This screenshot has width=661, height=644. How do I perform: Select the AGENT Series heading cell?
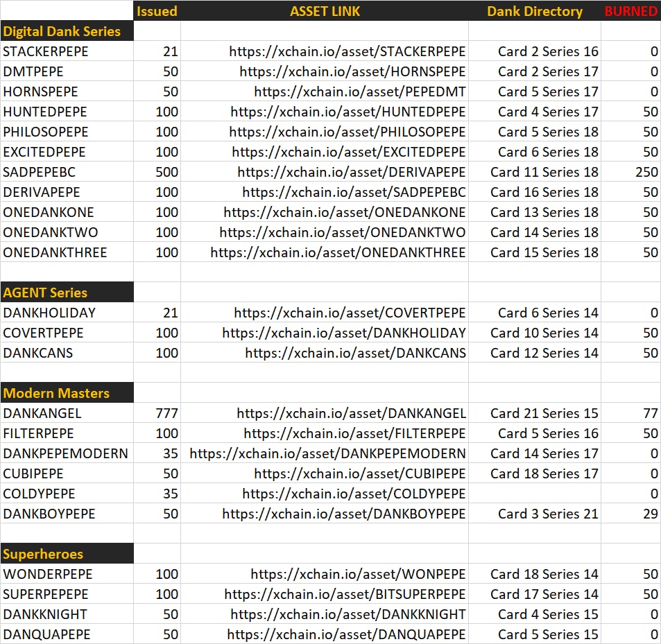coord(67,293)
